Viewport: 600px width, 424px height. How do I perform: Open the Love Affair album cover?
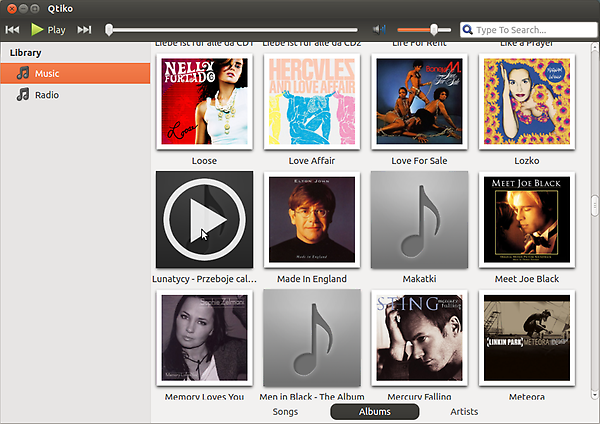(312, 101)
